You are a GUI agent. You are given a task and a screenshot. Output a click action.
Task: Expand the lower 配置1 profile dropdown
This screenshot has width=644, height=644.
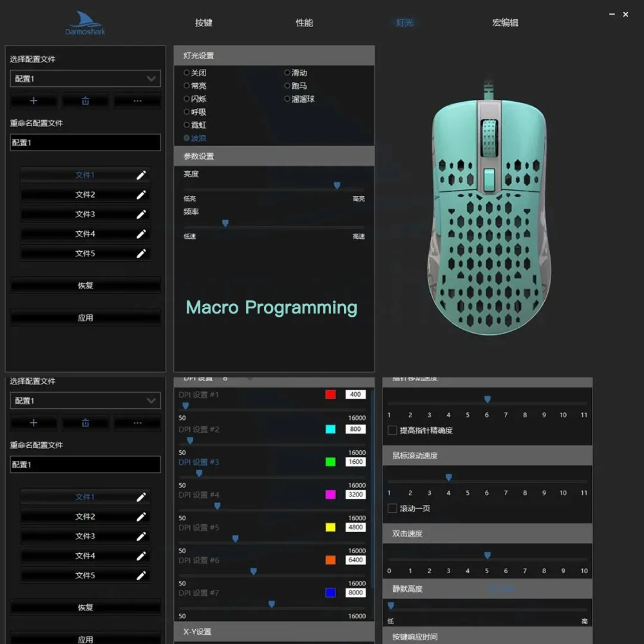[x=86, y=401]
